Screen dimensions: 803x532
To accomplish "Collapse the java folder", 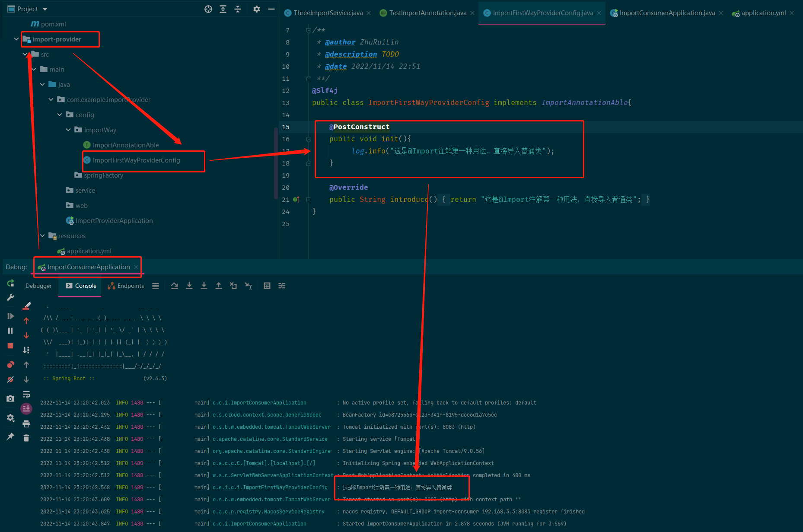I will click(42, 85).
